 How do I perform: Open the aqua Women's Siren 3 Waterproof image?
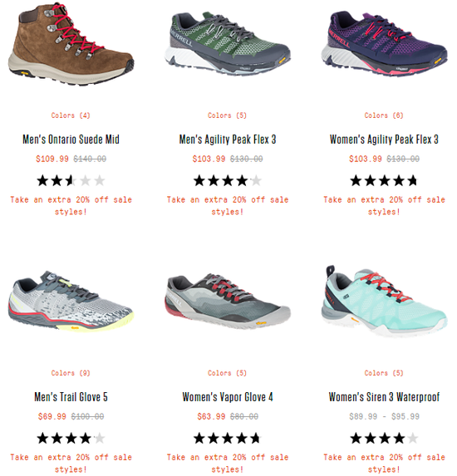[384, 302]
